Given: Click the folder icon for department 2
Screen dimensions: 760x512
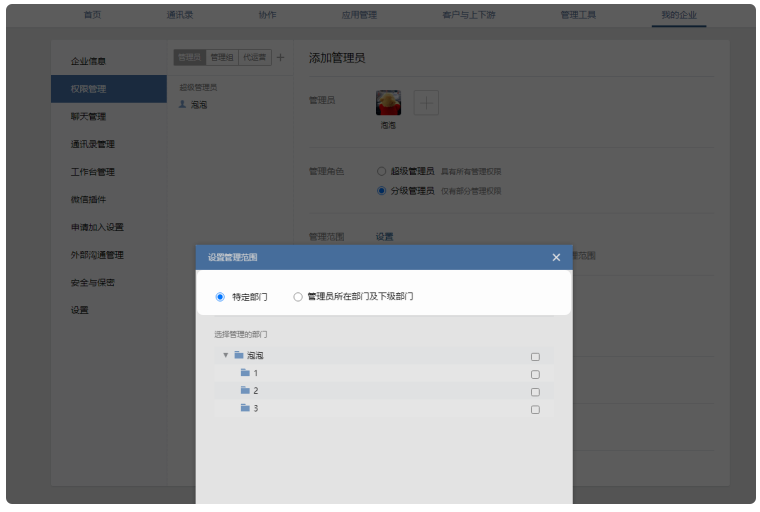Looking at the screenshot, I should [x=245, y=390].
